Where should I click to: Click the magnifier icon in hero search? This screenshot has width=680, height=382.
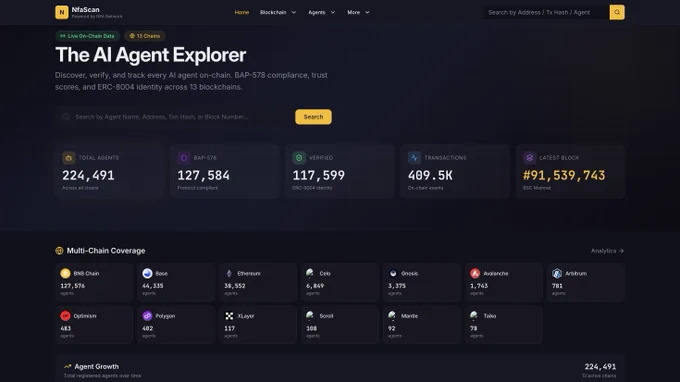coord(66,117)
